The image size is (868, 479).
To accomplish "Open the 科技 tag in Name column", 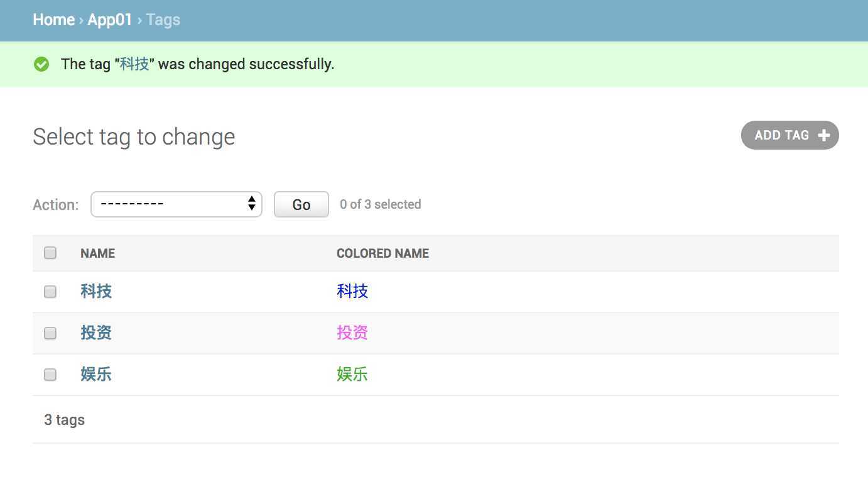I will pos(96,291).
